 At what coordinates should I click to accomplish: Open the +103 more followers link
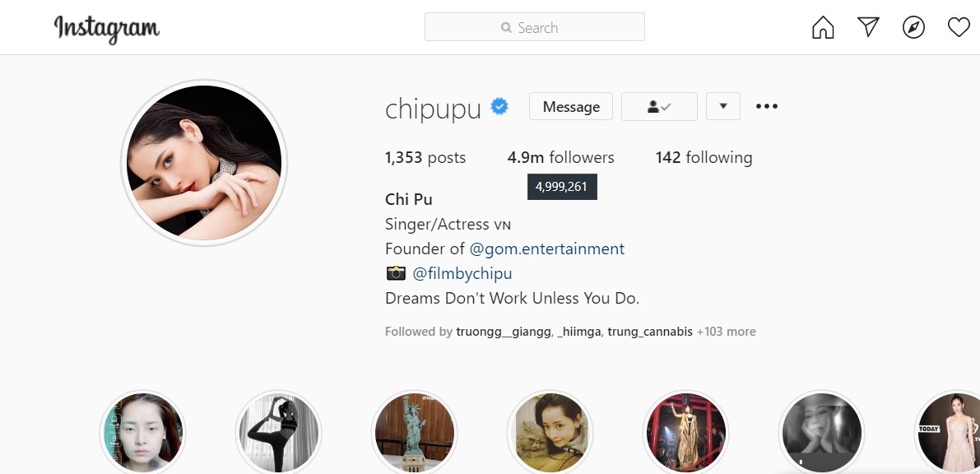(727, 332)
